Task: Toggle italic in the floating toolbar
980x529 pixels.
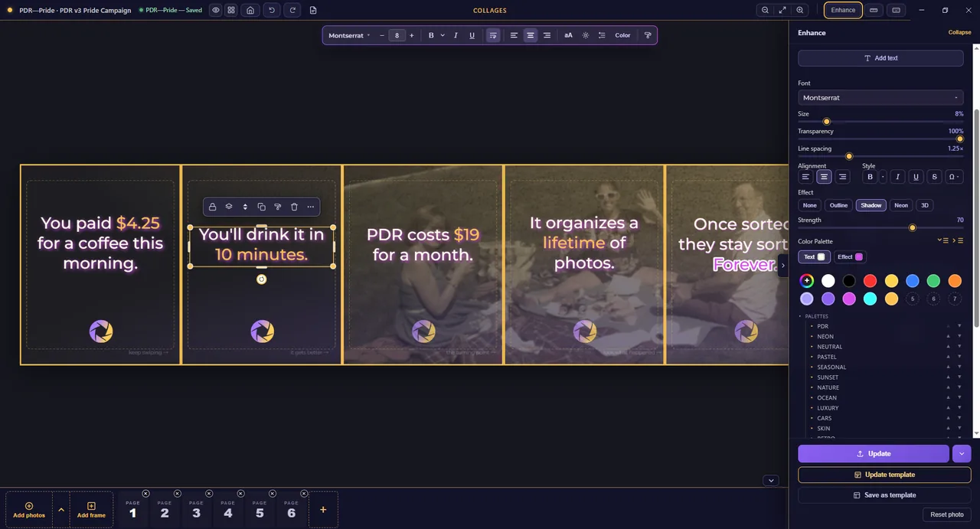Action: click(x=456, y=35)
